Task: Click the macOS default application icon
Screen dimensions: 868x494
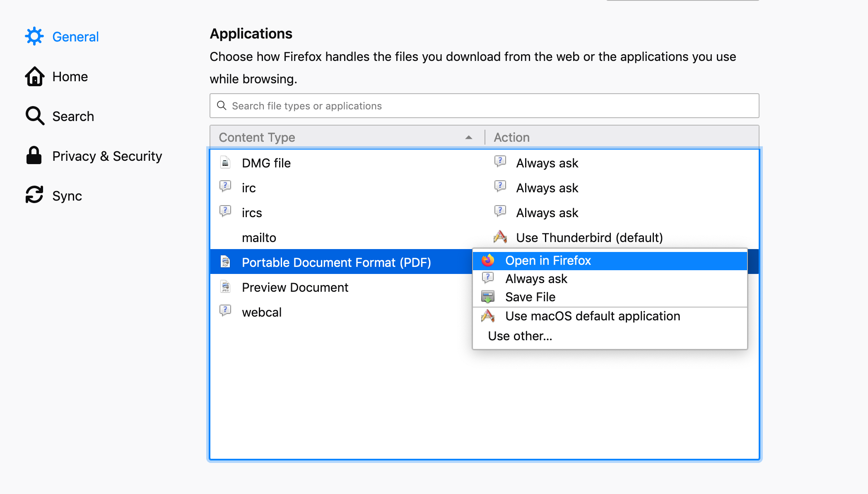Action: (x=488, y=316)
